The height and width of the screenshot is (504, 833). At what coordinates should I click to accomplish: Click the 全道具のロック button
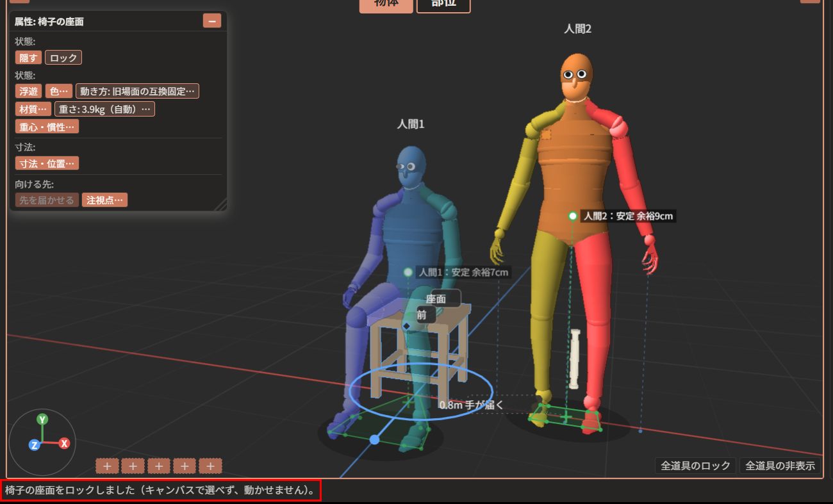695,466
